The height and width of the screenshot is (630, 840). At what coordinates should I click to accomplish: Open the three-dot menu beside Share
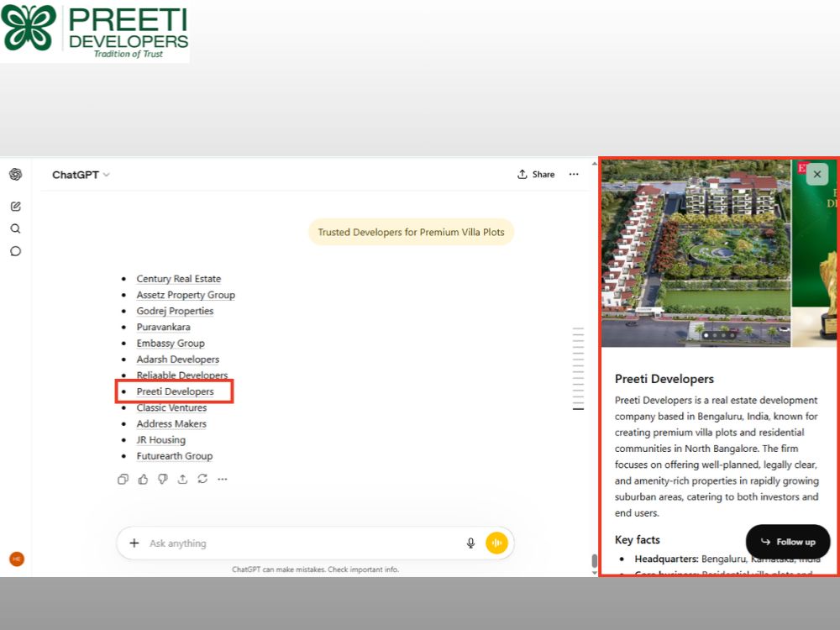tap(574, 174)
